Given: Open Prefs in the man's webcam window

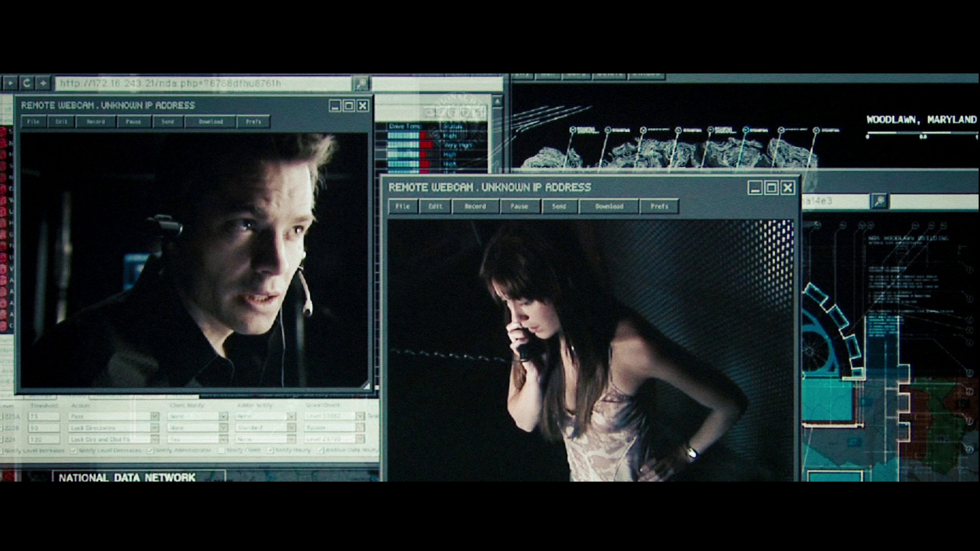Looking at the screenshot, I should [x=254, y=122].
